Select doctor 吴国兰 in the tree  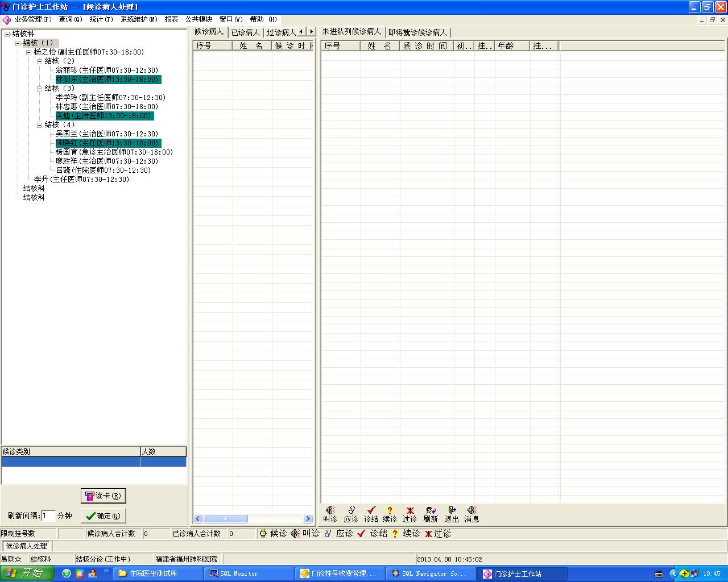click(107, 134)
